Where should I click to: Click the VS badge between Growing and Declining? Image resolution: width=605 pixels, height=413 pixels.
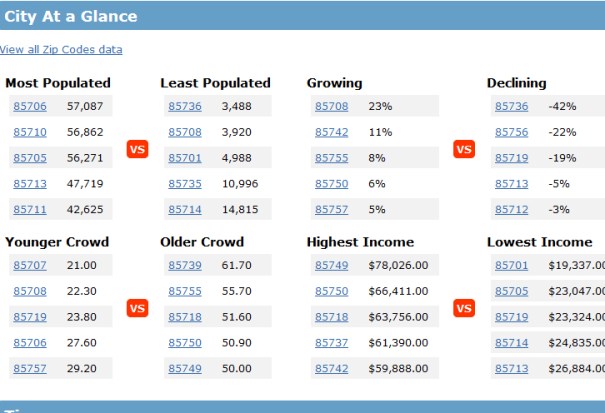tap(464, 149)
